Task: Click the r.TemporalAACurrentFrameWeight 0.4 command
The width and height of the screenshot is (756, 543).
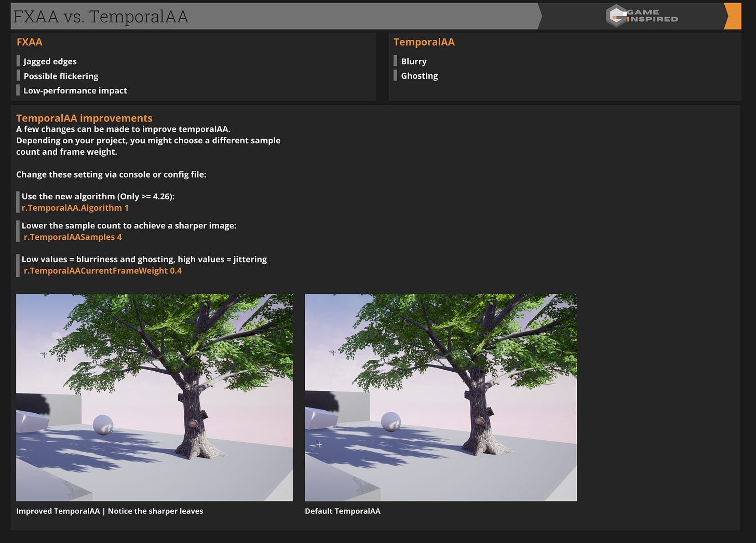Action: pyautogui.click(x=103, y=270)
